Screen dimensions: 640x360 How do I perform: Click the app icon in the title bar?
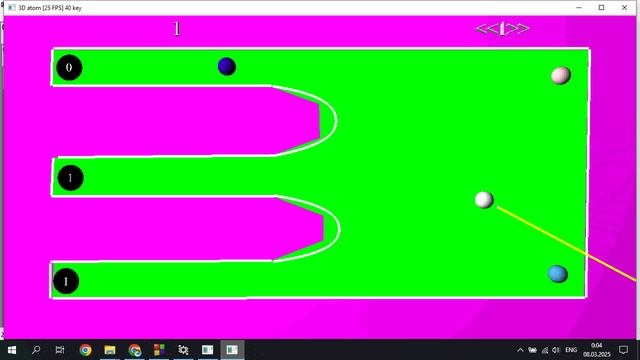11,8
